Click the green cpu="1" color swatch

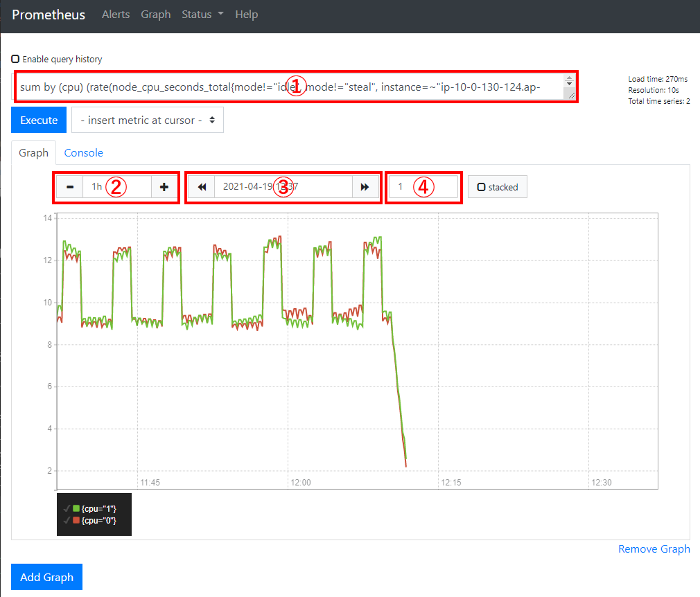point(76,509)
